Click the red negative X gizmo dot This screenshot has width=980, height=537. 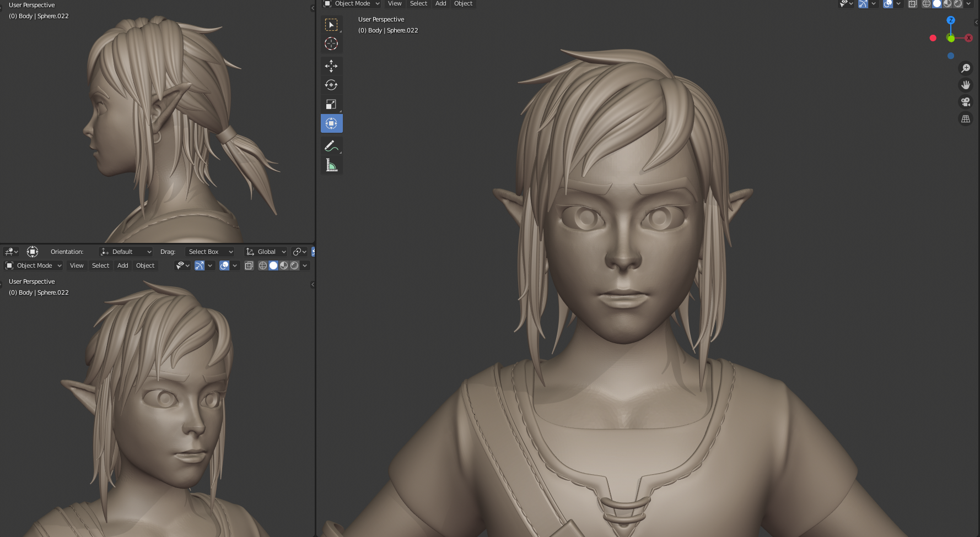[933, 38]
